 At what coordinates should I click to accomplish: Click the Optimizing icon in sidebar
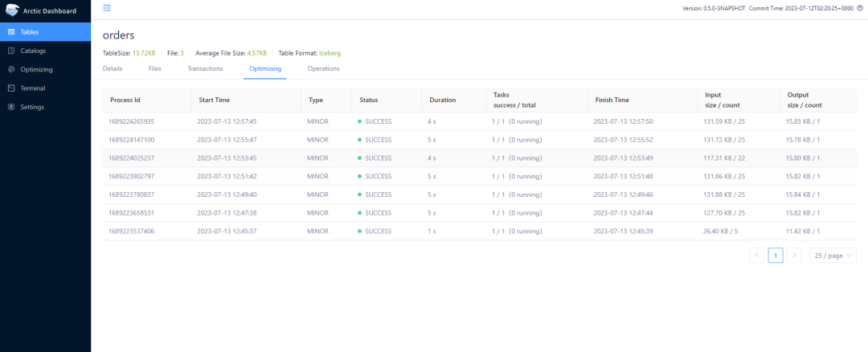click(11, 70)
